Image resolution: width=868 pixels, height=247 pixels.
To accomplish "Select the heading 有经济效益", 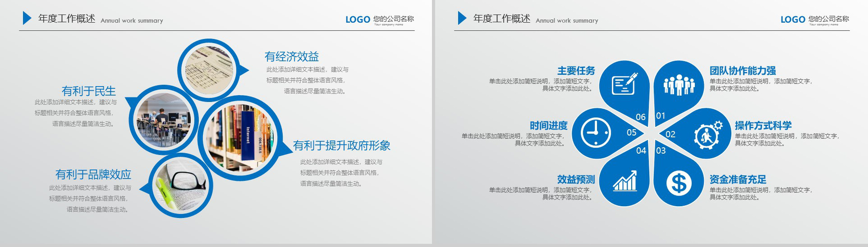I will tap(292, 56).
